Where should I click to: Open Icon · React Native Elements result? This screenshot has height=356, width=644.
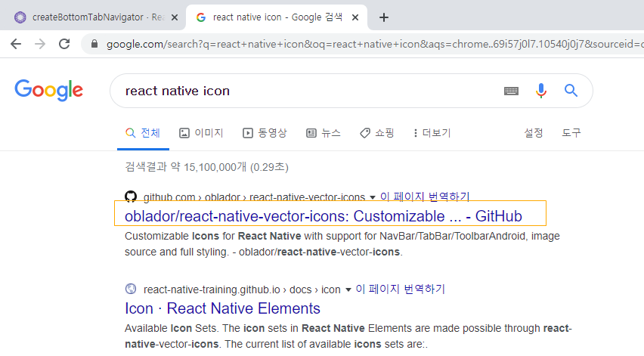223,308
